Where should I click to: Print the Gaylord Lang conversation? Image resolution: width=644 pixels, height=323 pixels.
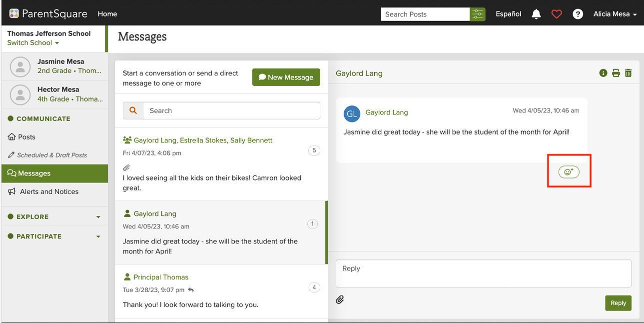(616, 73)
